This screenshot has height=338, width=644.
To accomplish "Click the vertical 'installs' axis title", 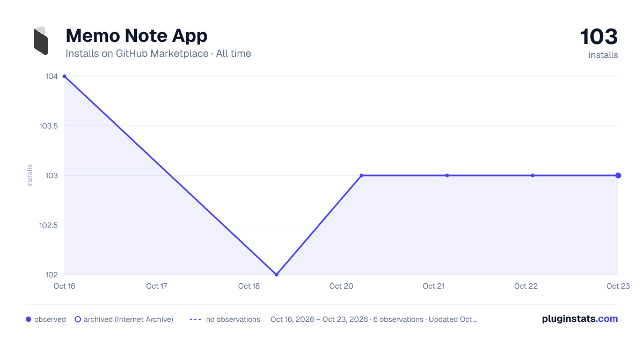I will (30, 175).
